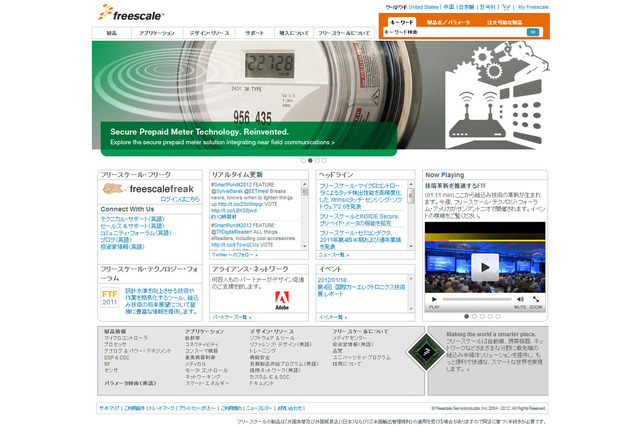The width and height of the screenshot is (640, 426).
Task: Click the large video play overlay button
Action: pos(485,267)
